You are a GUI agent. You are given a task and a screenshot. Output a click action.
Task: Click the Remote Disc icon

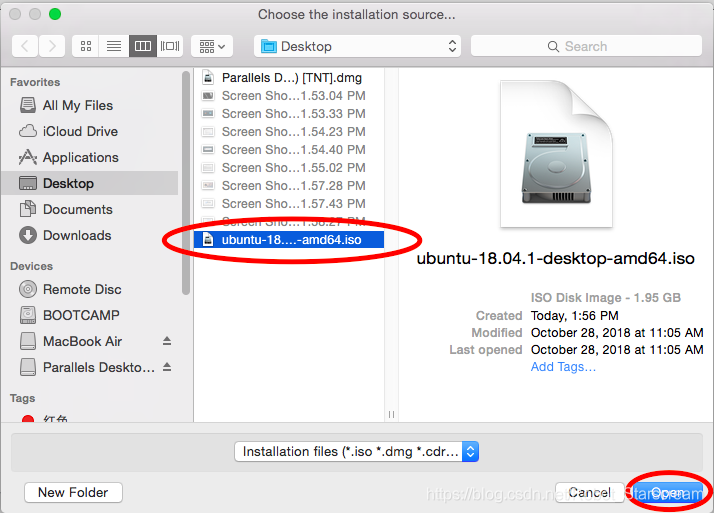[x=28, y=289]
